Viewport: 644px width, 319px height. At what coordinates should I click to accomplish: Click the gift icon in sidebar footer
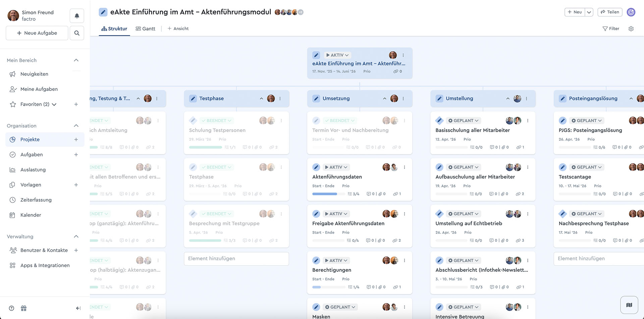click(x=23, y=308)
